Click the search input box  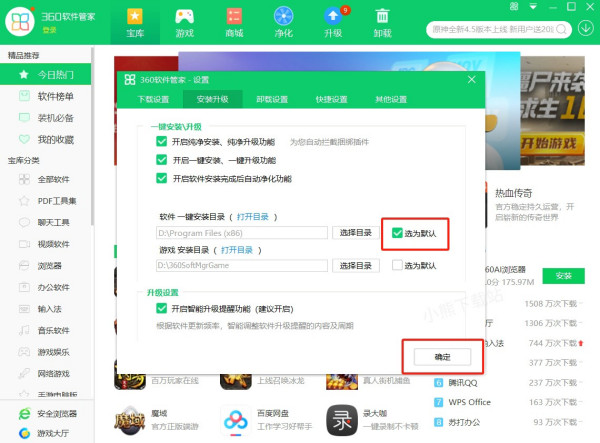click(x=494, y=29)
